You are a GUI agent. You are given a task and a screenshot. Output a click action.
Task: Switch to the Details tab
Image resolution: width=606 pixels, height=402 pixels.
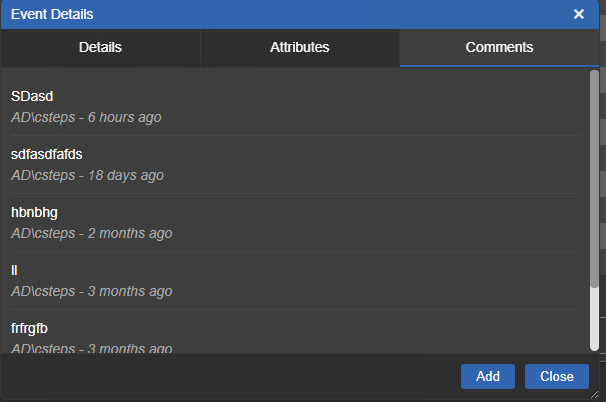(x=100, y=48)
